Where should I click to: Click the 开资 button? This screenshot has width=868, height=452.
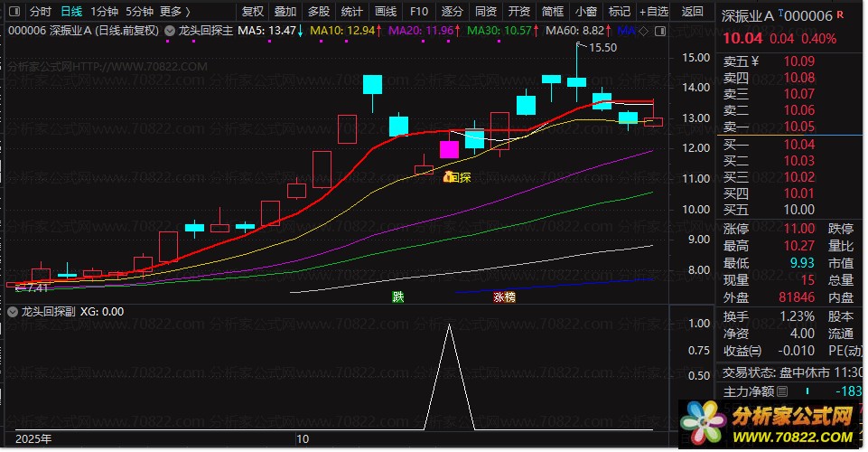[519, 11]
